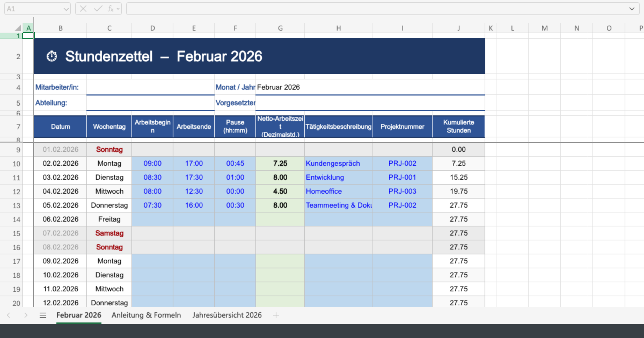The image size is (644, 338).
Task: Select the Stundenzettel – Februar 2026 title cell
Action: [x=259, y=56]
